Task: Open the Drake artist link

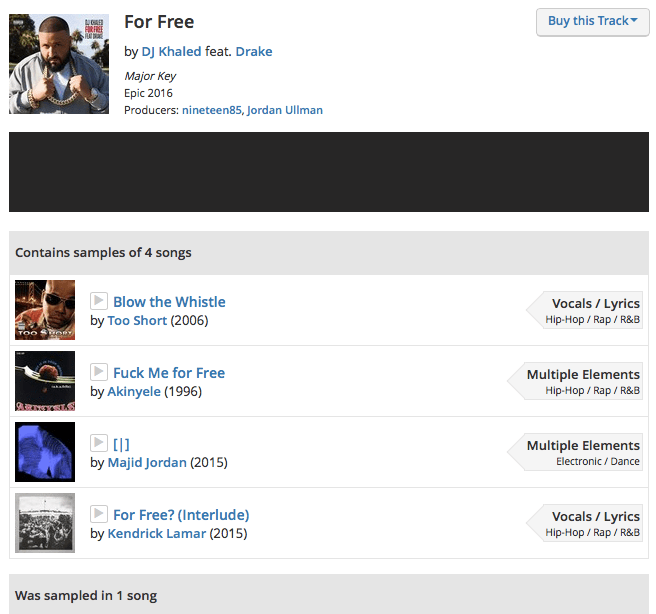Action: [x=254, y=51]
